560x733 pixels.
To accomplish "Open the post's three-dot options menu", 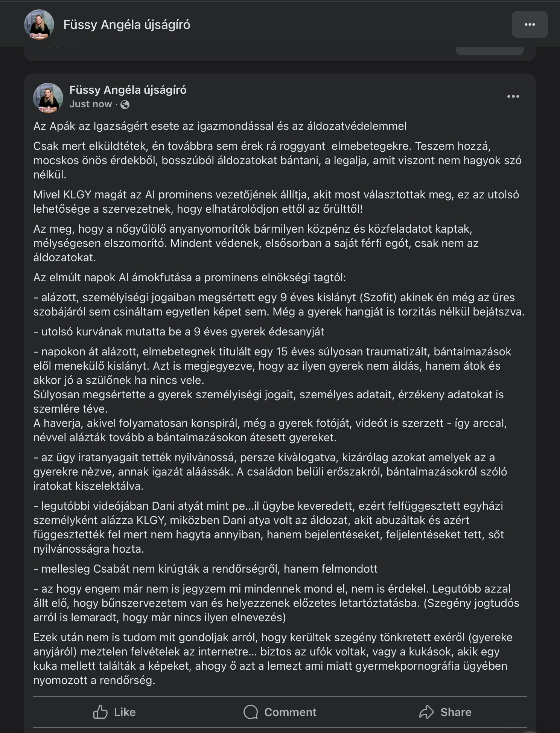I will click(x=513, y=97).
